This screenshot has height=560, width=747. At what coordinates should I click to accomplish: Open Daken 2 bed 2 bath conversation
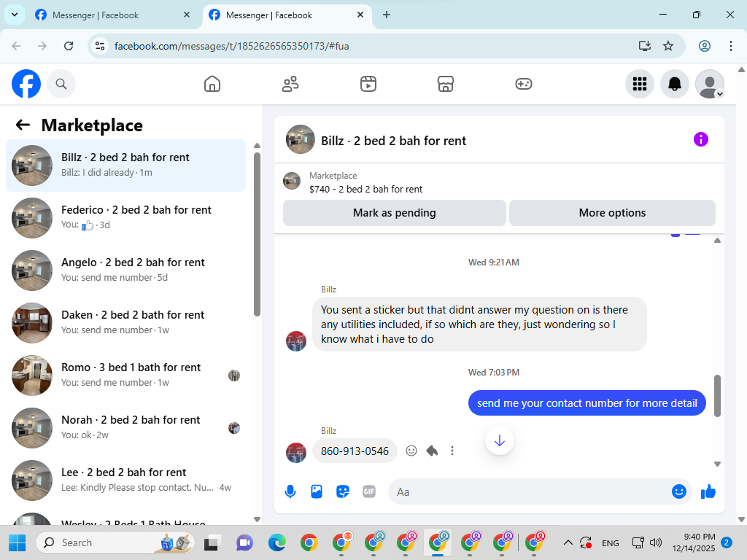click(x=125, y=322)
